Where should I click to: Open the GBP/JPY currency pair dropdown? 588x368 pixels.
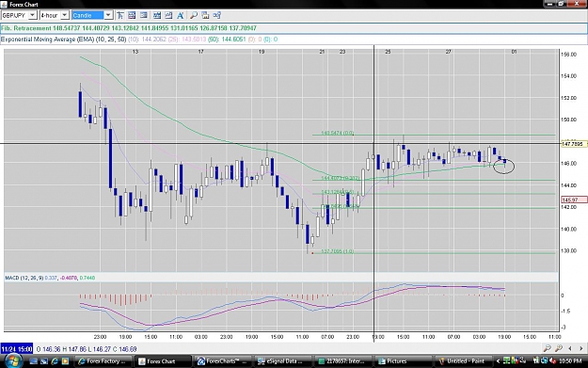[33, 15]
